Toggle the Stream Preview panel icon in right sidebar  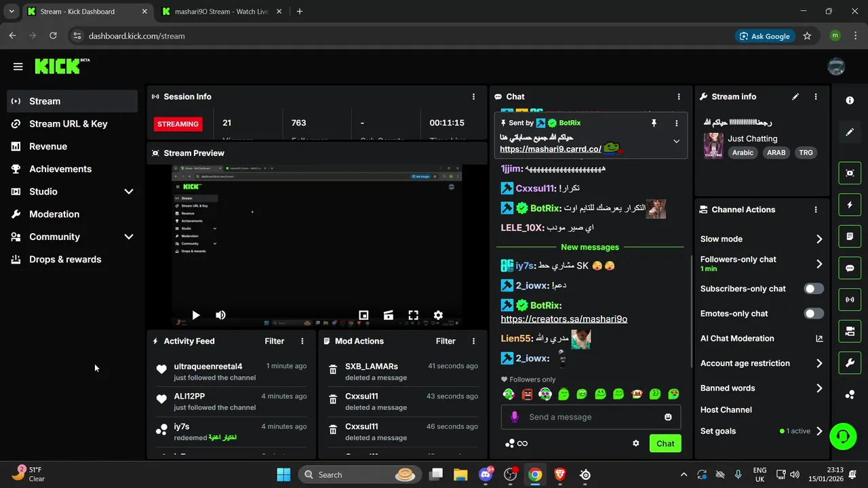[x=850, y=173]
